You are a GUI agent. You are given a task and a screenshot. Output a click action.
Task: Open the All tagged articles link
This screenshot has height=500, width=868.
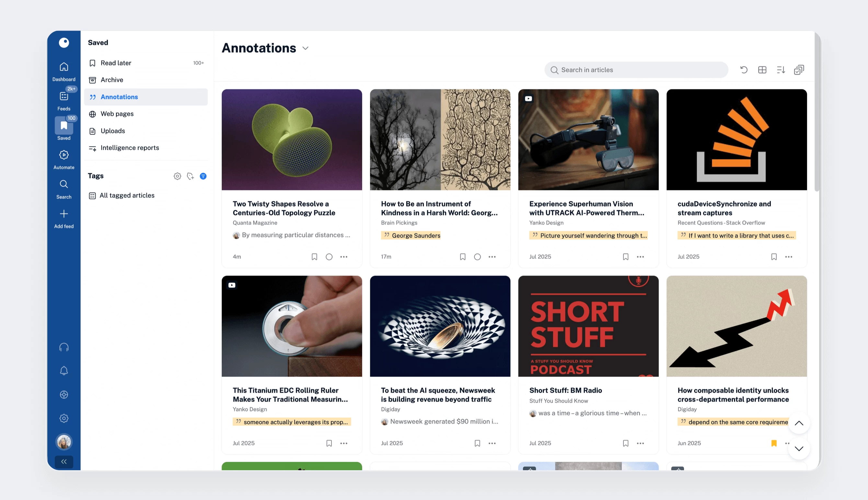pos(127,196)
